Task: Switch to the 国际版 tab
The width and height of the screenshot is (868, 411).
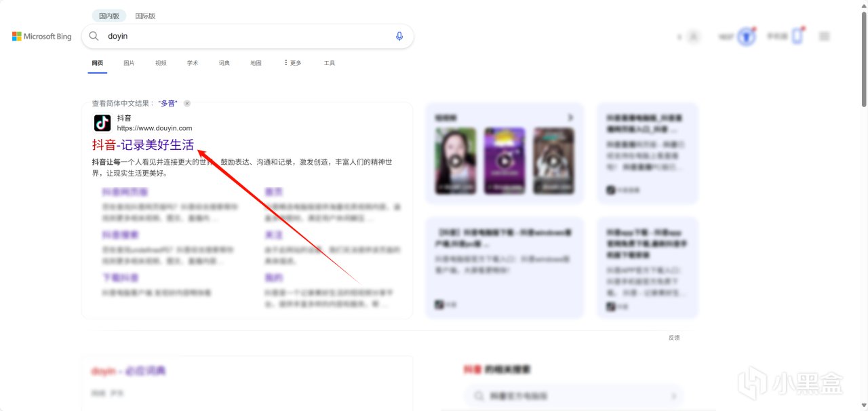Action: [145, 16]
